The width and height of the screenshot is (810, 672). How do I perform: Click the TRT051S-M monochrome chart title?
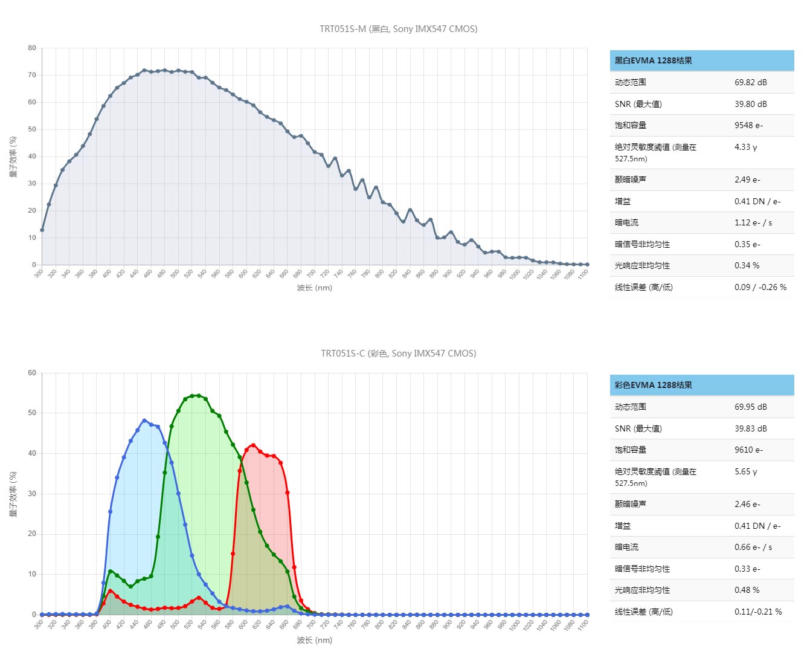pyautogui.click(x=398, y=29)
